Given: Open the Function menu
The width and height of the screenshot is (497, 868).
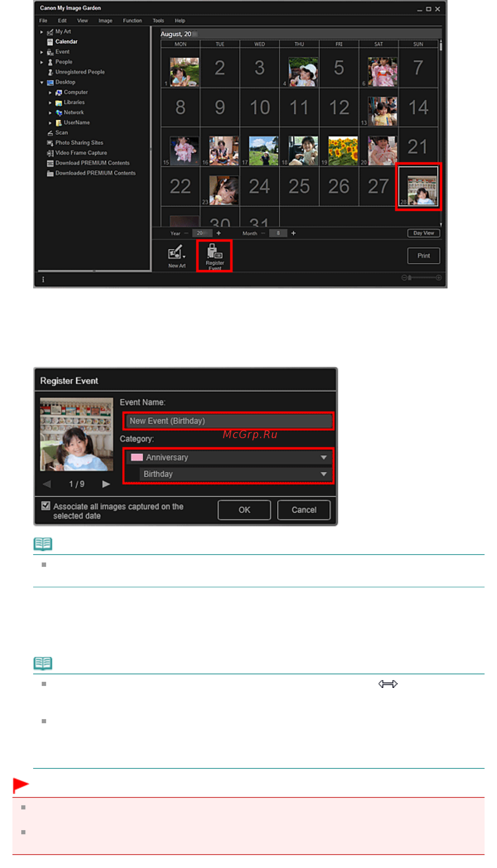Looking at the screenshot, I should pos(132,21).
